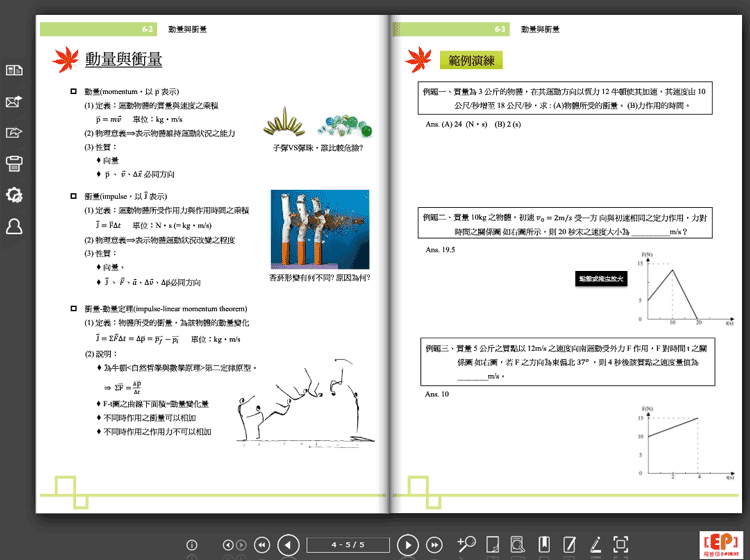The image size is (750, 560).
Task: Jump to first page with rewind button
Action: tap(262, 545)
